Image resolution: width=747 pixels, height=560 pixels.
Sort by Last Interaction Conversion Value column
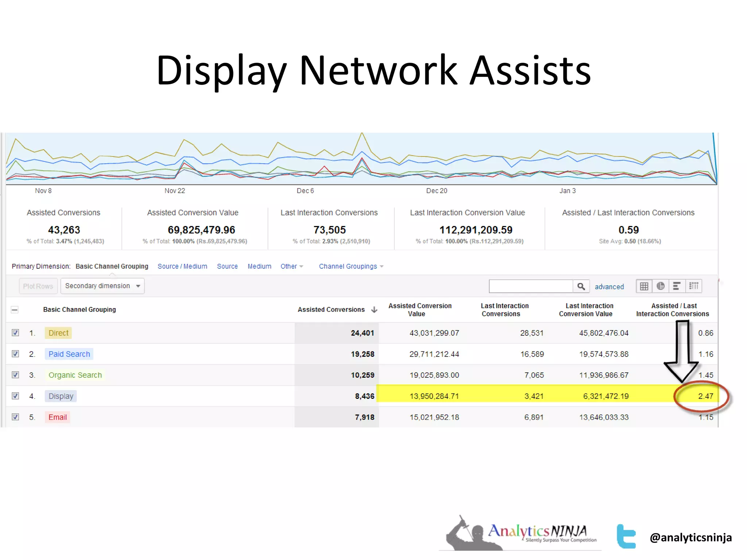click(586, 310)
